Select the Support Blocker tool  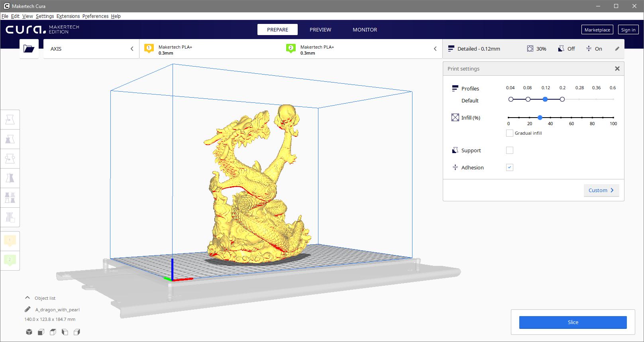(x=10, y=217)
